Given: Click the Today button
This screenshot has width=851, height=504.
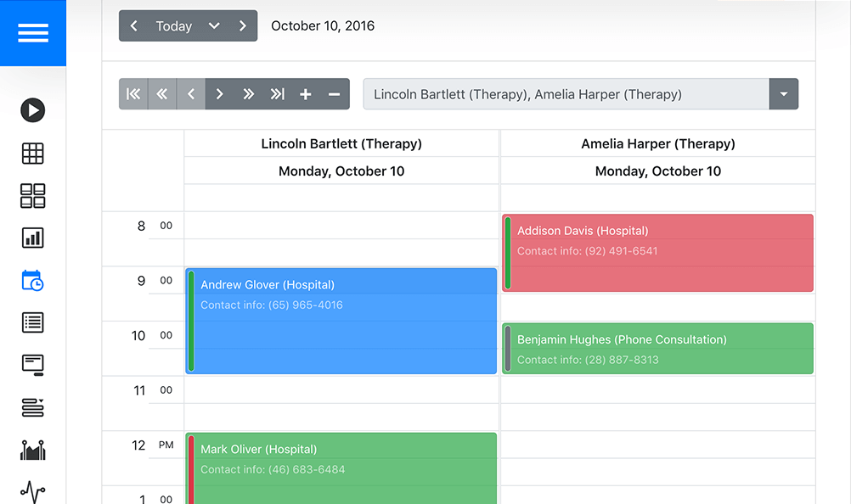Looking at the screenshot, I should 173,25.
